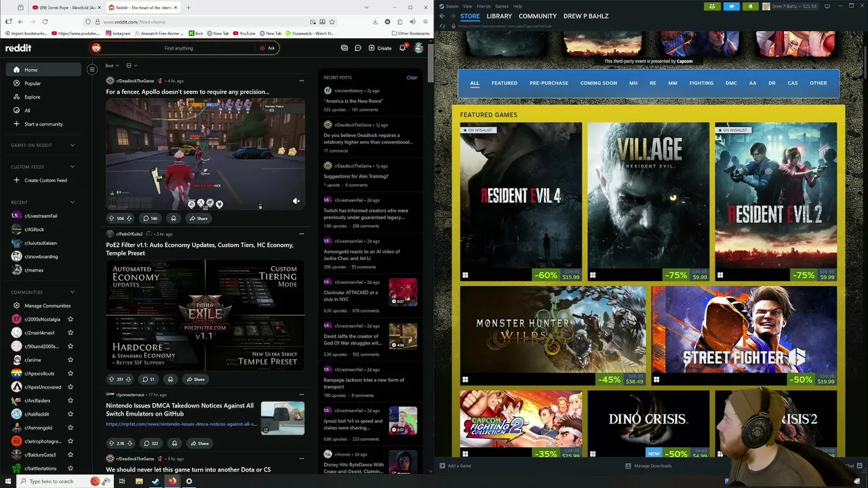The image size is (868, 488).
Task: Favorite r/AskReddit with its star
Action: coord(71,414)
